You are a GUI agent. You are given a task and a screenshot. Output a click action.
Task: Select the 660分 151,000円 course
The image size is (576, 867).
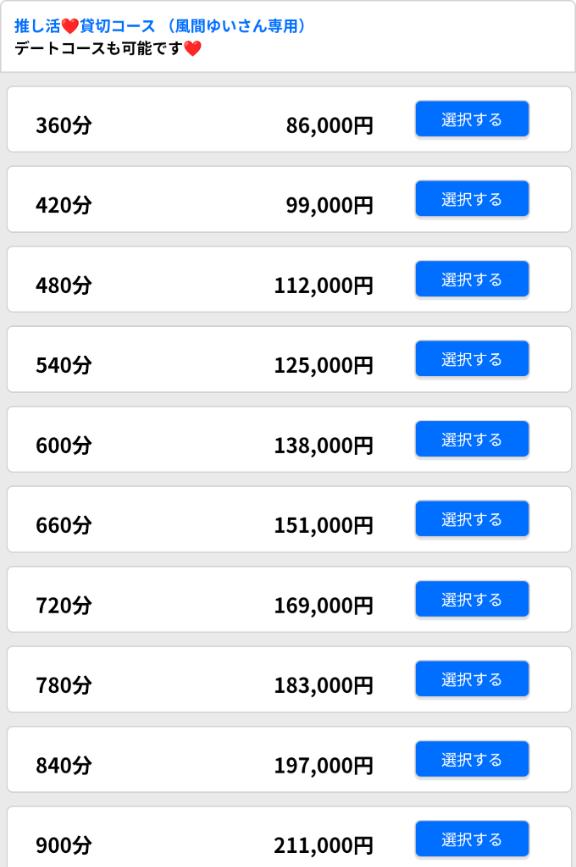point(472,519)
